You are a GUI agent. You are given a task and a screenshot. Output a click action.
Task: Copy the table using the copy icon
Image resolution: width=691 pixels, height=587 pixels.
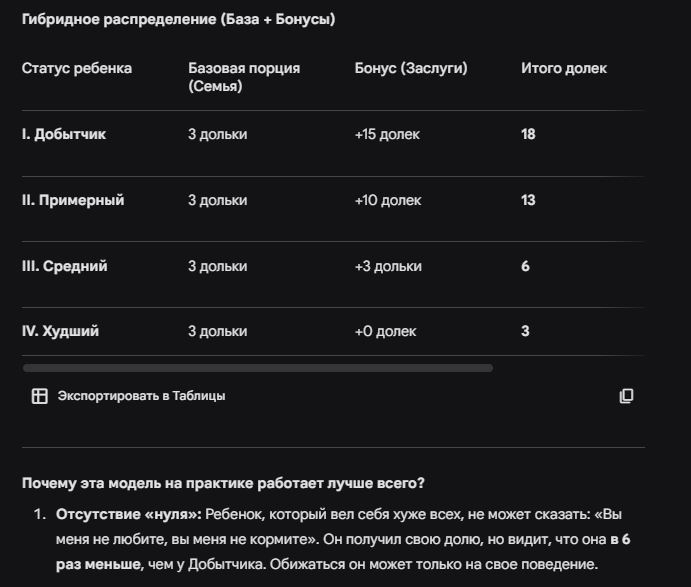626,396
